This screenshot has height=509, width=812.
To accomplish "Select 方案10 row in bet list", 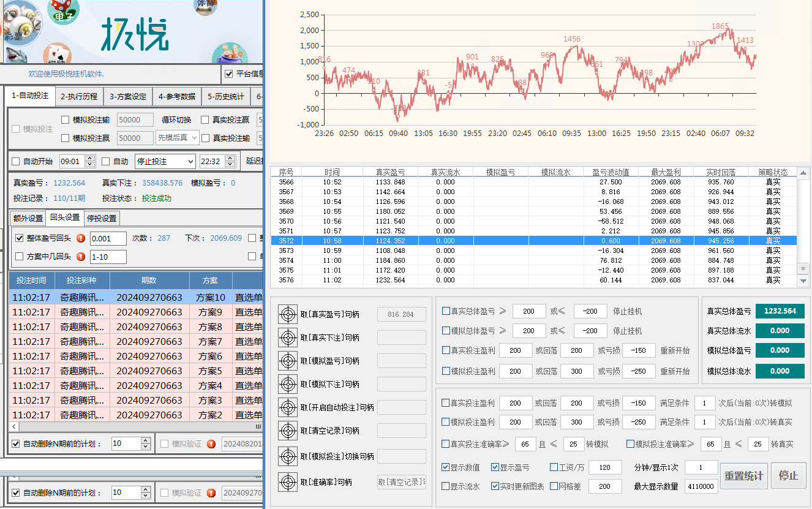I will [x=136, y=297].
